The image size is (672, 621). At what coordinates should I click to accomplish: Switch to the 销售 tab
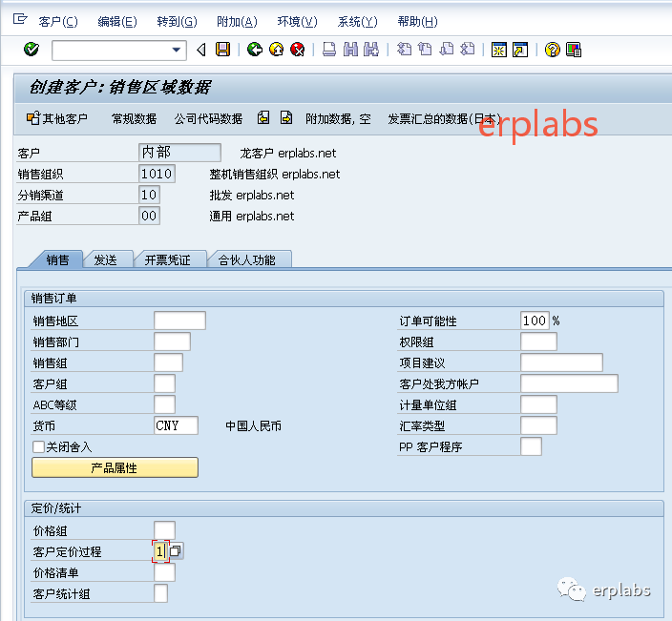click(57, 260)
